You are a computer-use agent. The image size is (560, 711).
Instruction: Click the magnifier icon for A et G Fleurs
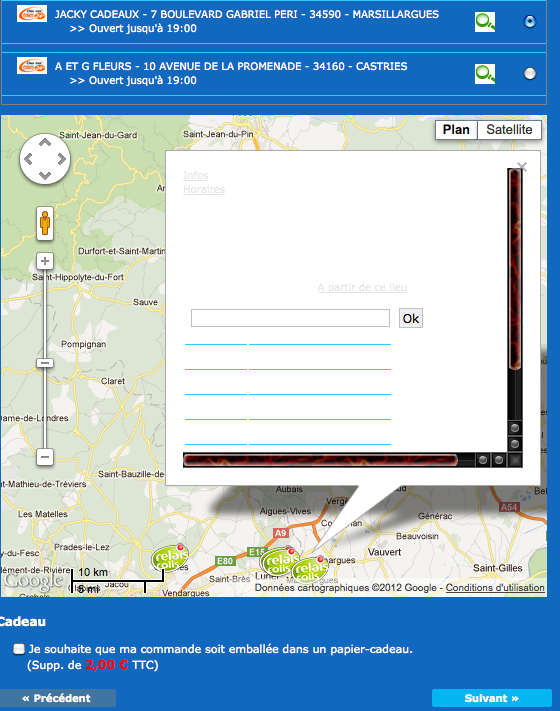(485, 74)
